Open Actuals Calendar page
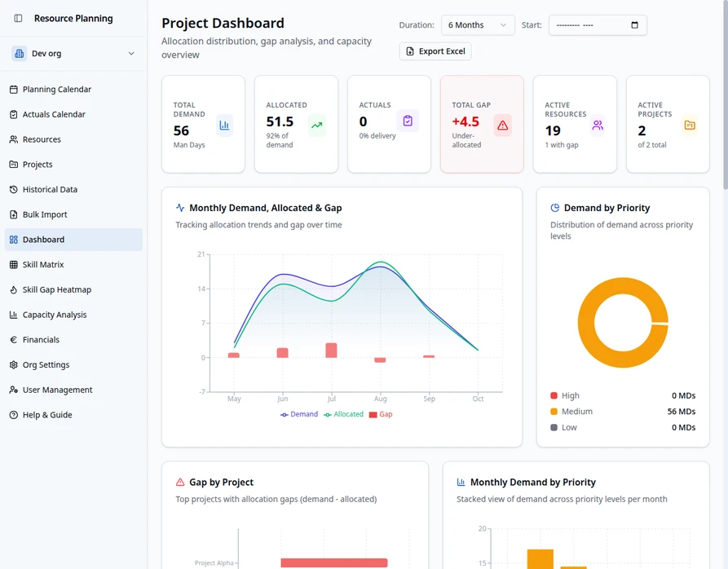 pos(73,114)
